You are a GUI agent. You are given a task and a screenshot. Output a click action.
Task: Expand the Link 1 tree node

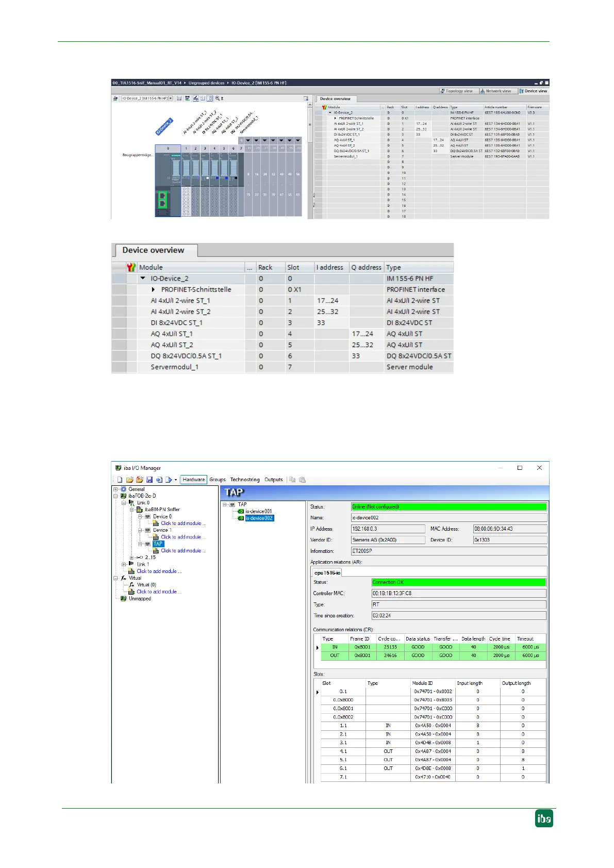(124, 564)
